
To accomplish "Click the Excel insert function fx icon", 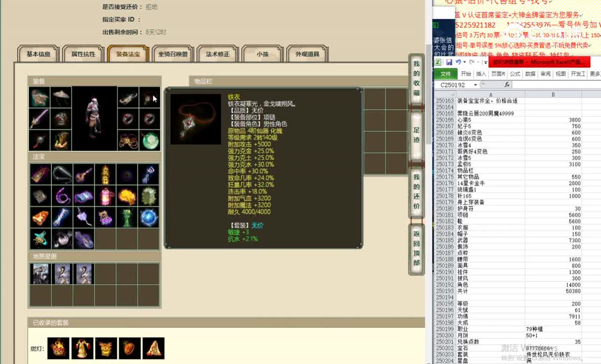I will [x=507, y=84].
